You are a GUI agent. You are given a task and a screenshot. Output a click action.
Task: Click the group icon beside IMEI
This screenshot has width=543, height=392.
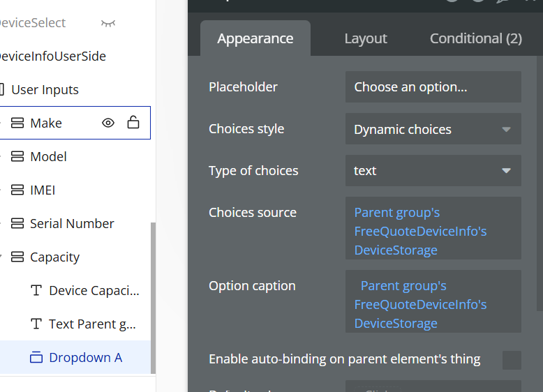point(17,190)
